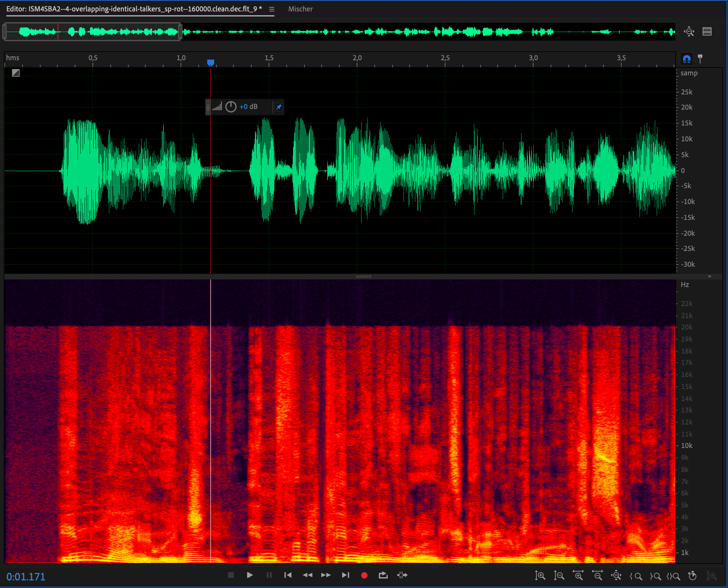Expand spectral display dropdown arrow
Viewport: 728px width, 588px height.
(x=709, y=277)
